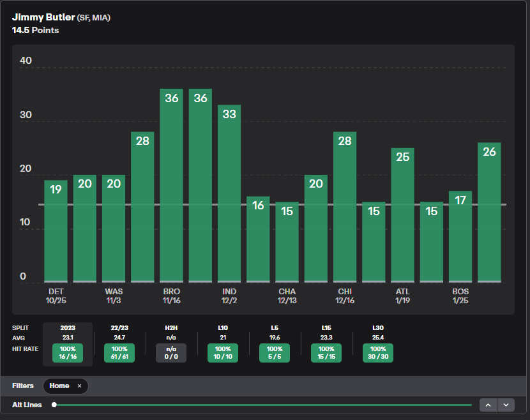Click the CHI 12/16 axis label
This screenshot has height=420, width=530.
345,296
